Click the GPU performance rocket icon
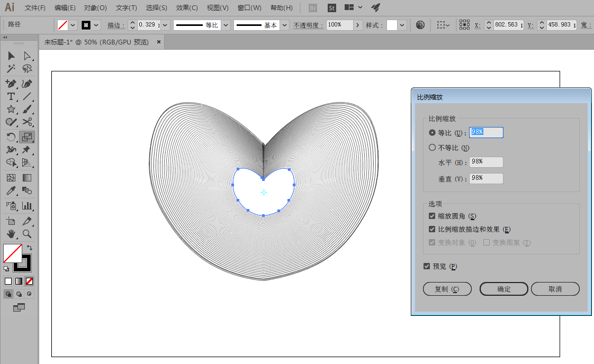 (375, 7)
